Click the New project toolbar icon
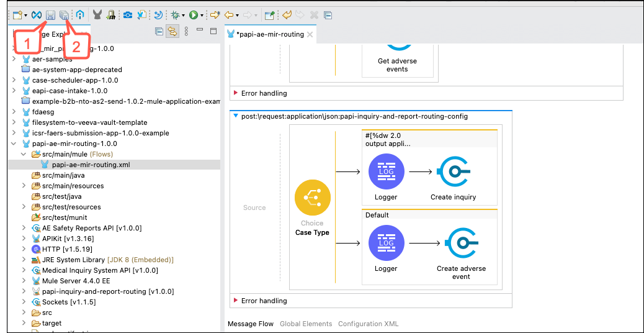 coord(17,15)
